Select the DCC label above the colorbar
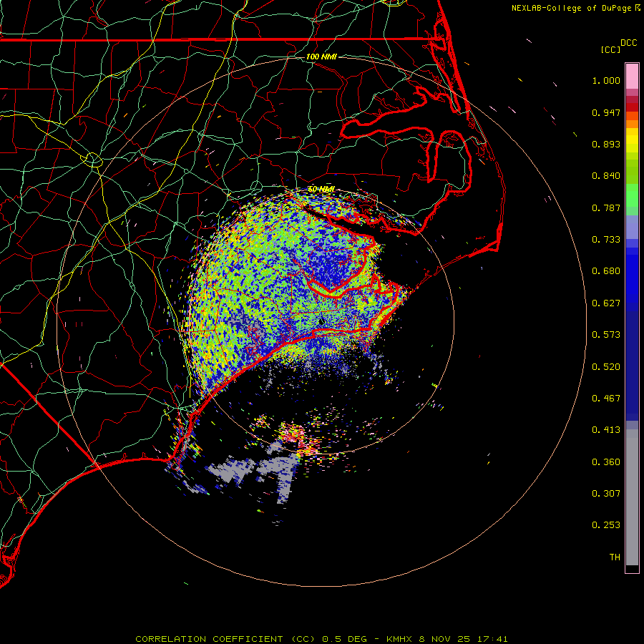This screenshot has height=644, width=644. tap(629, 43)
